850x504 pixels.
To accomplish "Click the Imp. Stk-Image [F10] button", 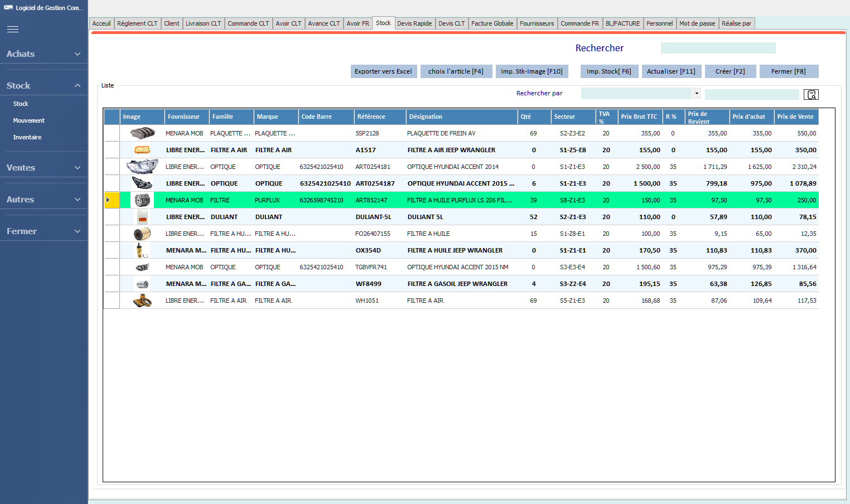I will [532, 71].
